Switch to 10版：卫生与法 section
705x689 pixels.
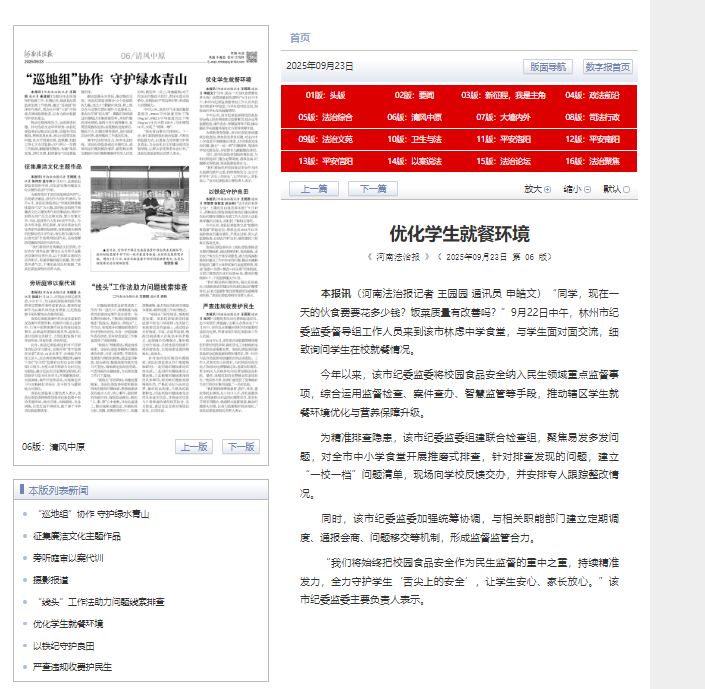[415, 139]
